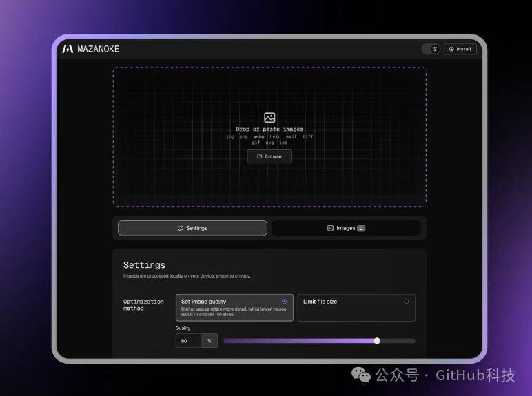Click the 'processed locally' privacy note text
The height and width of the screenshot is (396, 532).
coord(187,276)
